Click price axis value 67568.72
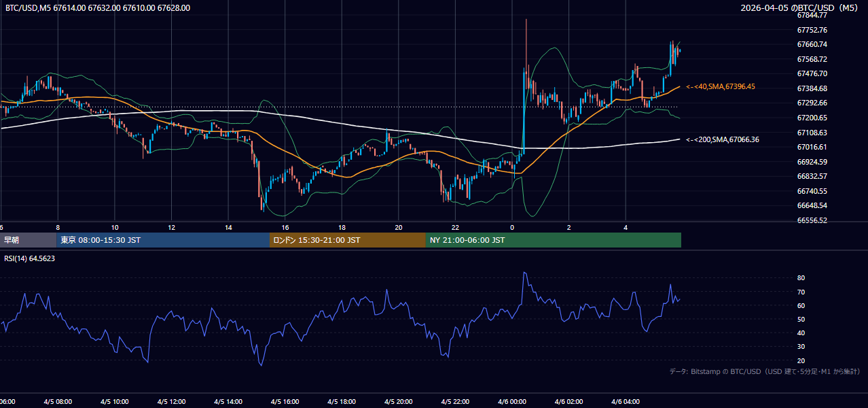Screen dimensions: 868x408 click(x=812, y=59)
